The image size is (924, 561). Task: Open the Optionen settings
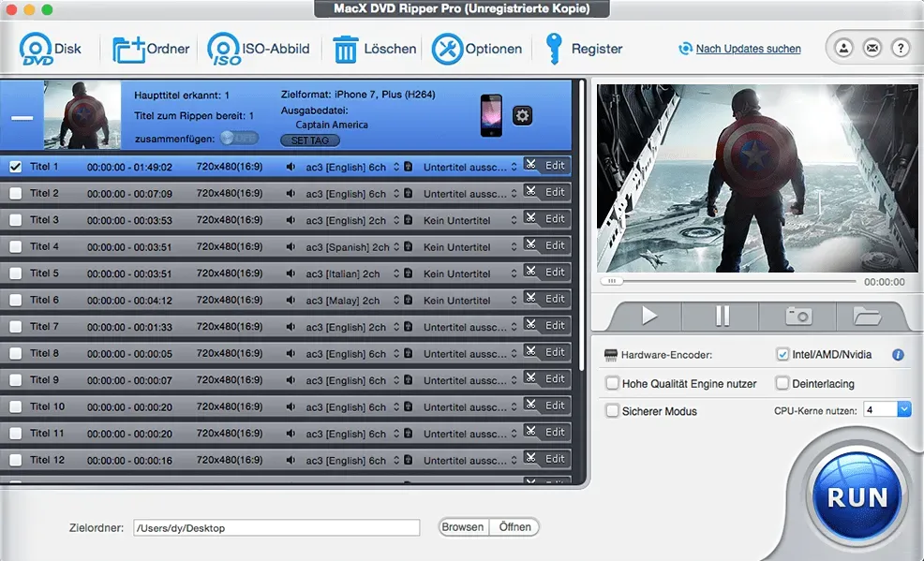click(x=447, y=49)
